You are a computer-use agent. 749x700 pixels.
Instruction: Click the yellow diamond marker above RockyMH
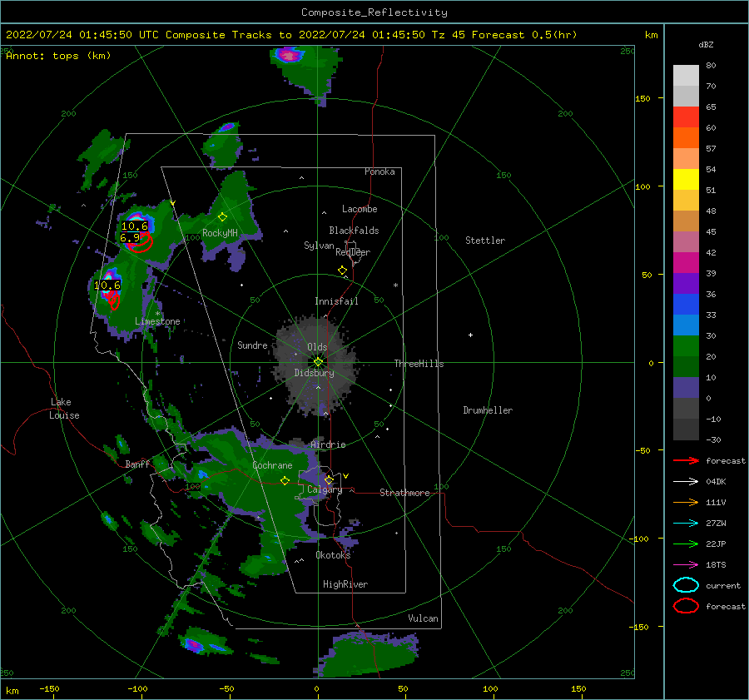pos(222,217)
